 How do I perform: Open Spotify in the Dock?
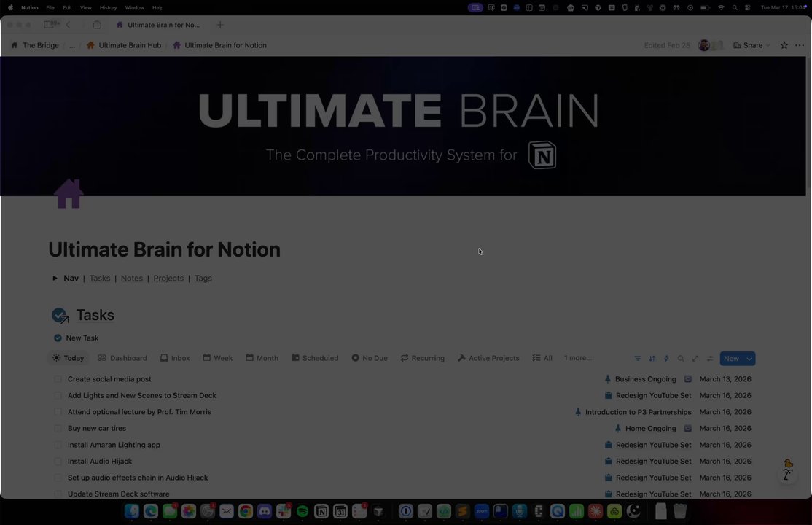302,511
